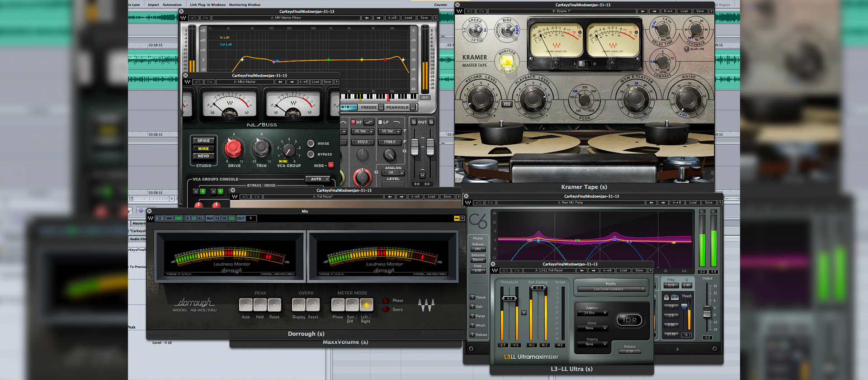Undo in L3-LL Ultramaximizer toolbar

pos(505,271)
